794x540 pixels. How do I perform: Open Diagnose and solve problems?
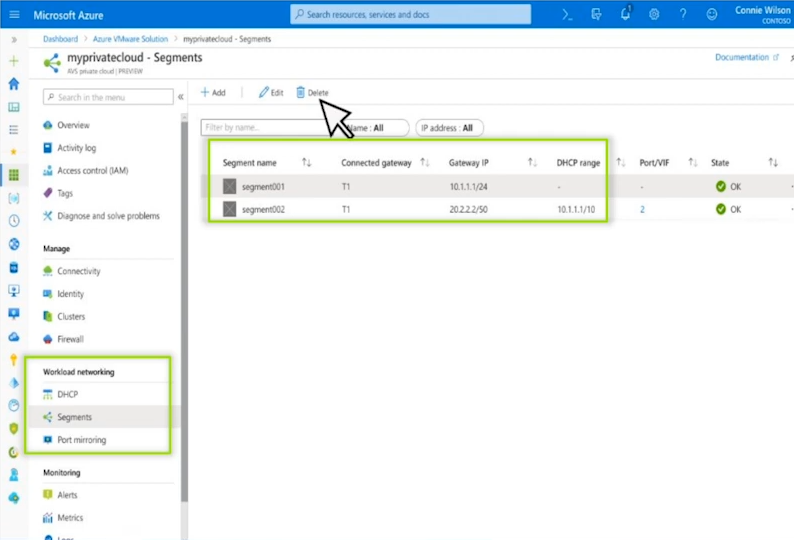pyautogui.click(x=101, y=216)
